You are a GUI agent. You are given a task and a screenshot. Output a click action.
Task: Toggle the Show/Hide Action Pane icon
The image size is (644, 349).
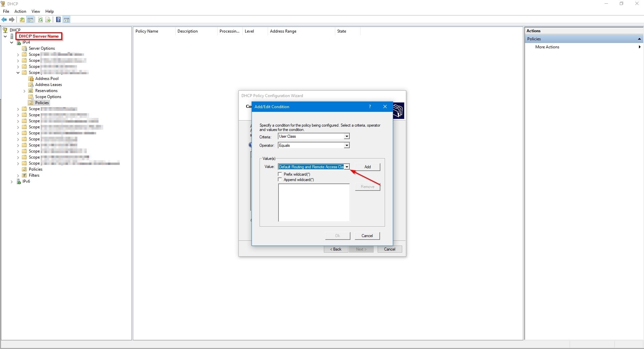pyautogui.click(x=67, y=20)
